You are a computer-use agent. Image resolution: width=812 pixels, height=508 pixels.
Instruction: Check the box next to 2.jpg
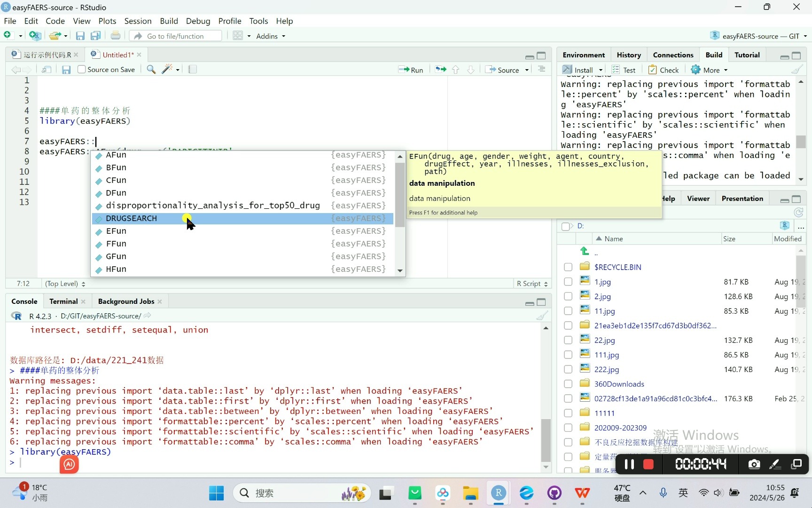568,296
